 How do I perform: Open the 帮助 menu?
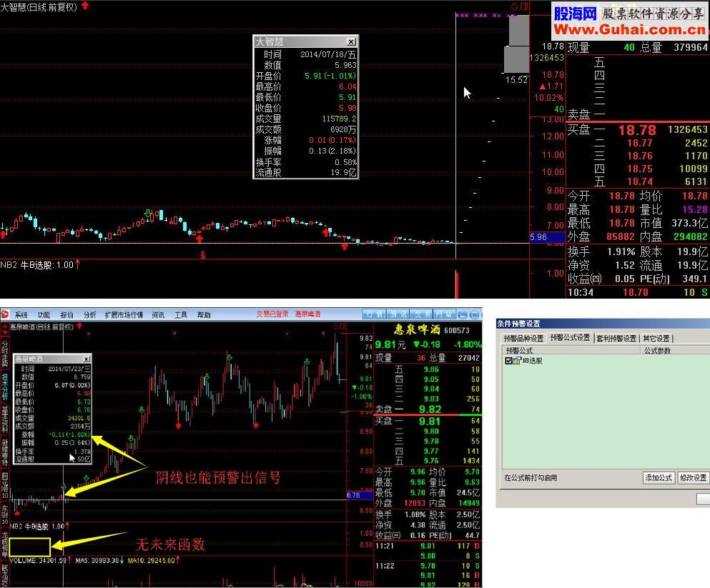(204, 315)
